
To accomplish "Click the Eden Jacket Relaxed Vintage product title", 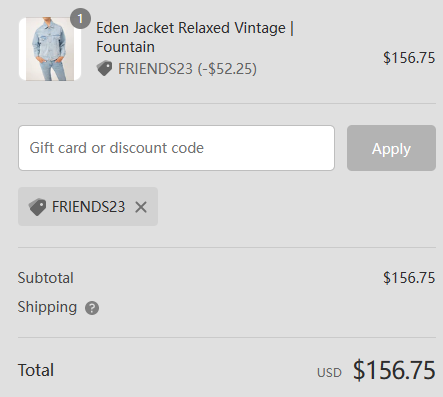I will [195, 37].
